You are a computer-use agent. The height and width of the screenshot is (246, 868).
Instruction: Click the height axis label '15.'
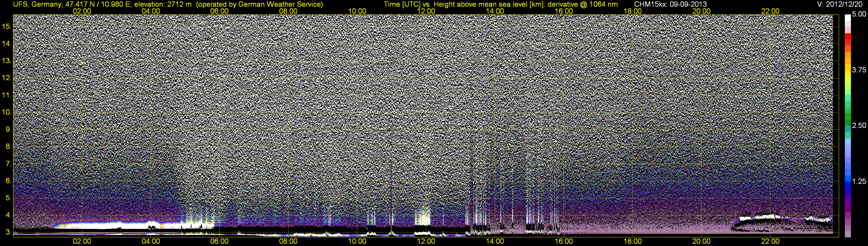[x=7, y=27]
